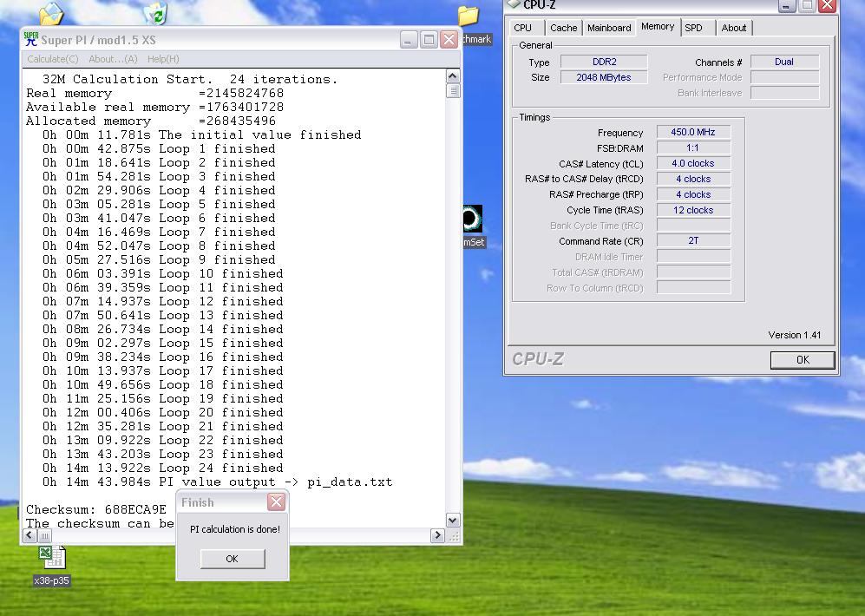Click scroll left arrow in Super PI output
This screenshot has width=865, height=616.
(x=29, y=535)
